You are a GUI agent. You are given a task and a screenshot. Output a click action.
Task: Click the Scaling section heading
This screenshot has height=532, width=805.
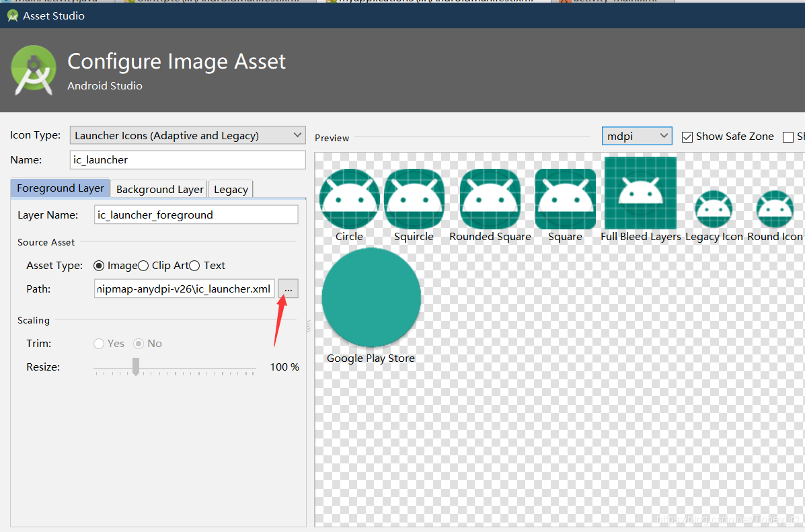[x=34, y=320]
